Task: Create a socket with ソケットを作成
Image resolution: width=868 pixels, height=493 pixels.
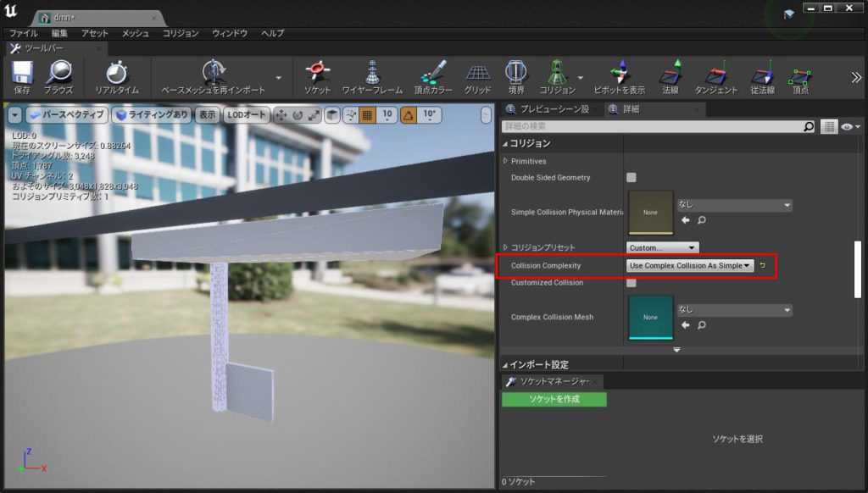Action: [x=554, y=399]
